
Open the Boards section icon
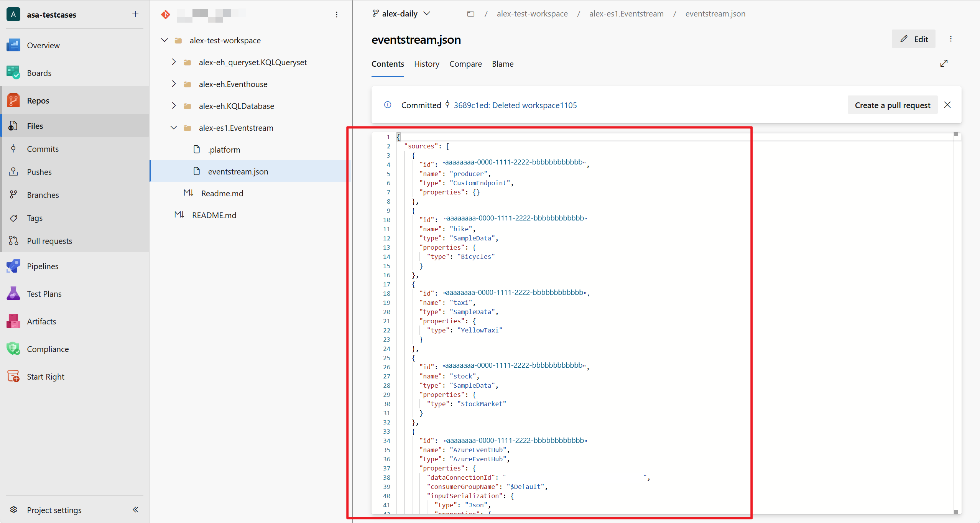click(13, 73)
